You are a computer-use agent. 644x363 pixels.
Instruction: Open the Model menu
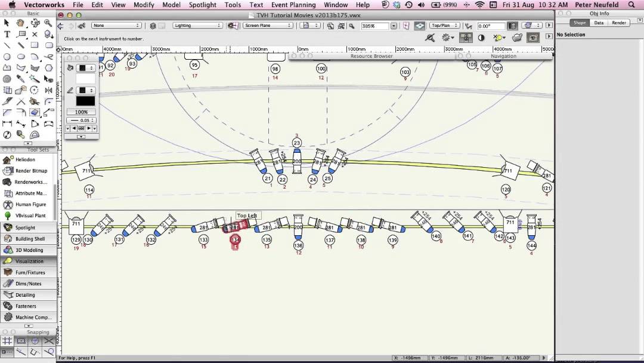pos(171,5)
